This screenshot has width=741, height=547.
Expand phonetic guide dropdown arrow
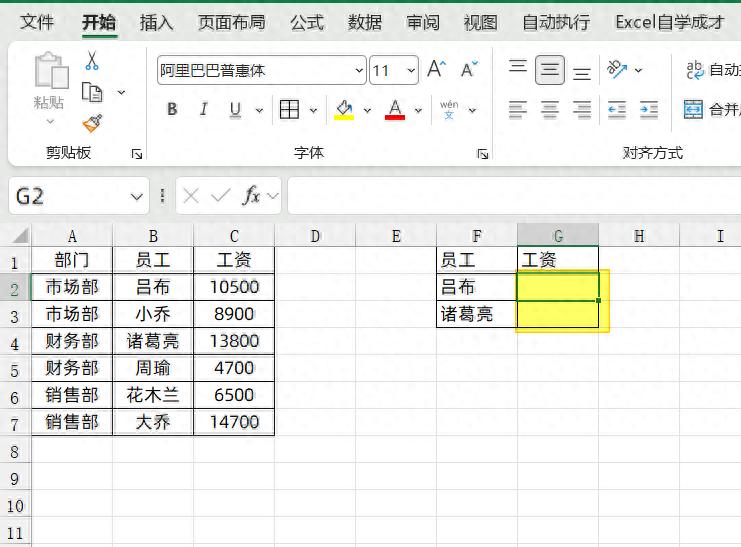click(x=472, y=111)
